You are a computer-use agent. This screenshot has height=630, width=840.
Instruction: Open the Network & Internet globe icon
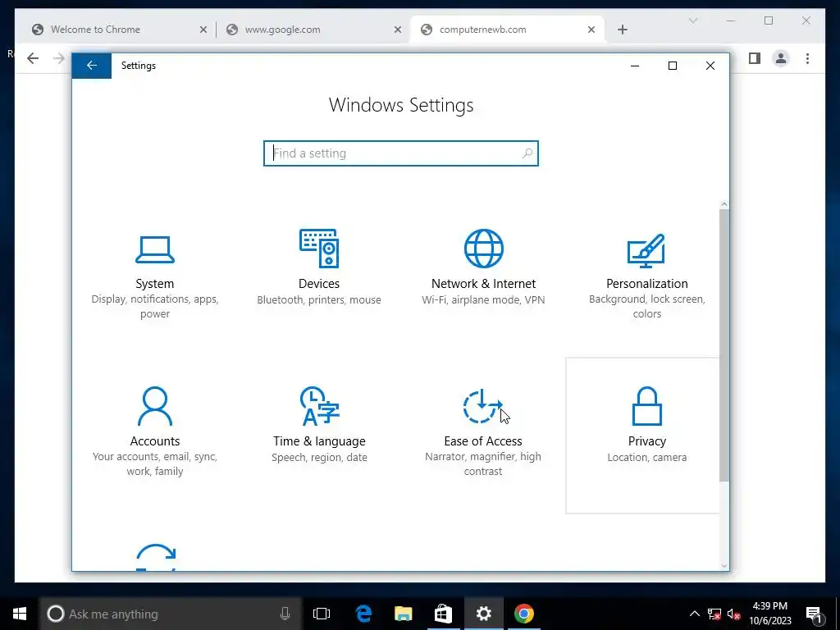(483, 248)
